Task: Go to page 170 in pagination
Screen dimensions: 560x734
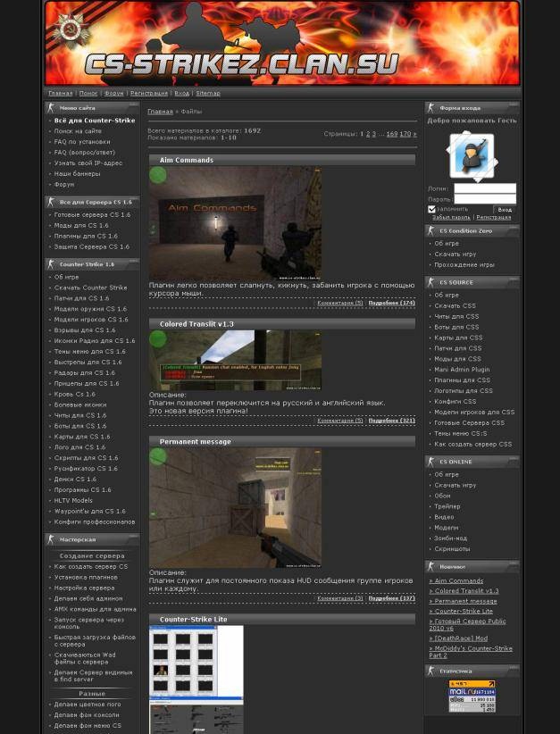Action: [405, 134]
